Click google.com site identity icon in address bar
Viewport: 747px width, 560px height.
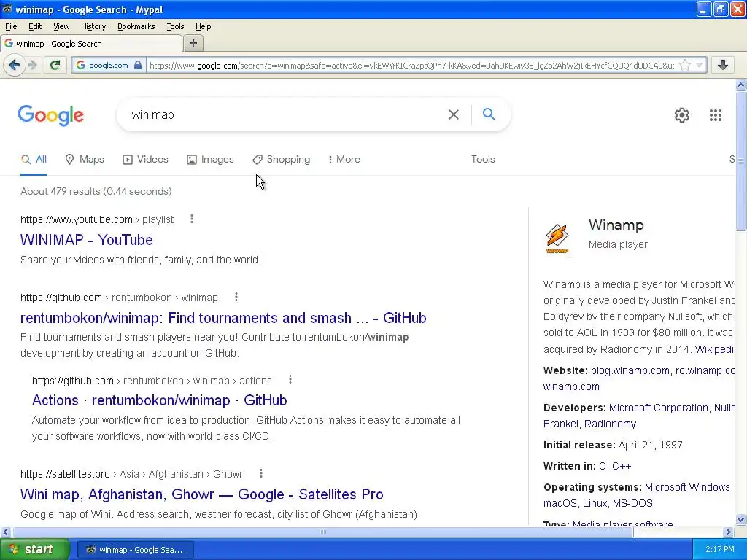click(80, 65)
